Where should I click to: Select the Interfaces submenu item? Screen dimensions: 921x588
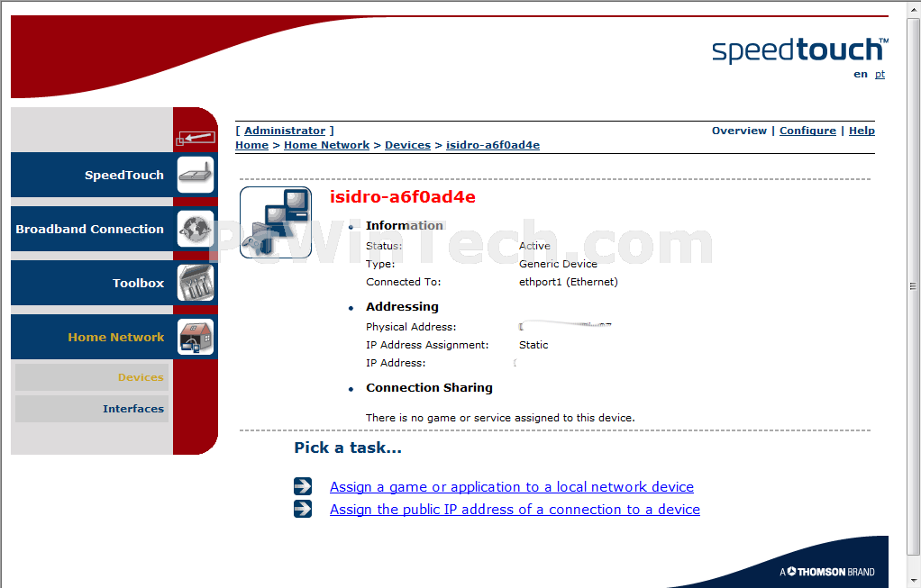(92, 409)
